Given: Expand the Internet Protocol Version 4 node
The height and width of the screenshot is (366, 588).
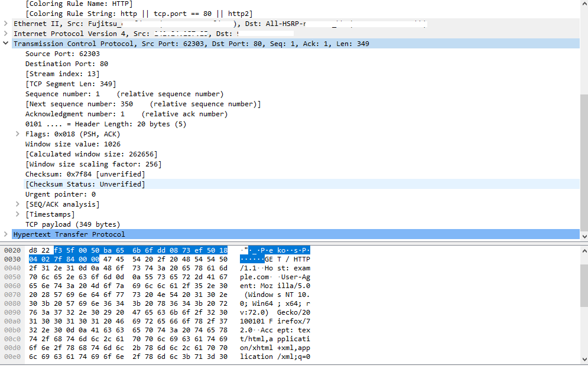Looking at the screenshot, I should click(x=6, y=34).
